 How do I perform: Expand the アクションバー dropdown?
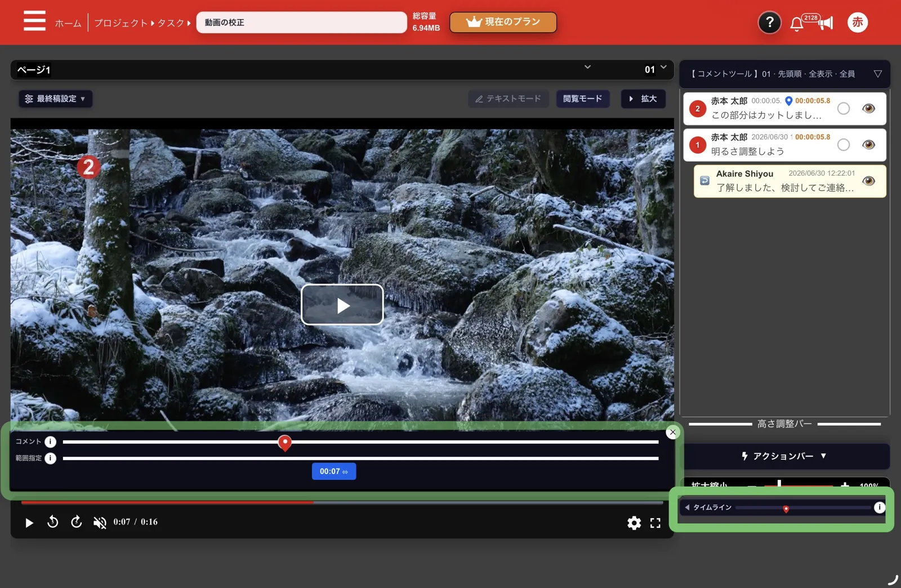tap(784, 456)
